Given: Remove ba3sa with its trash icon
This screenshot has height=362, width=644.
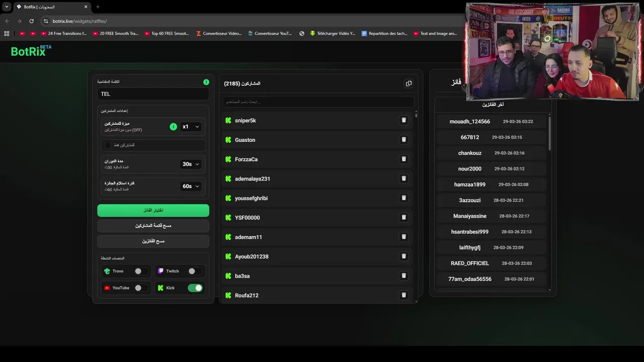Looking at the screenshot, I should tap(404, 276).
